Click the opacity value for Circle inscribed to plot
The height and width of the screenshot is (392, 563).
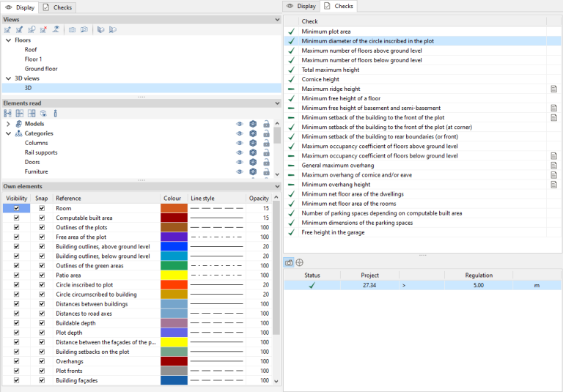[265, 285]
